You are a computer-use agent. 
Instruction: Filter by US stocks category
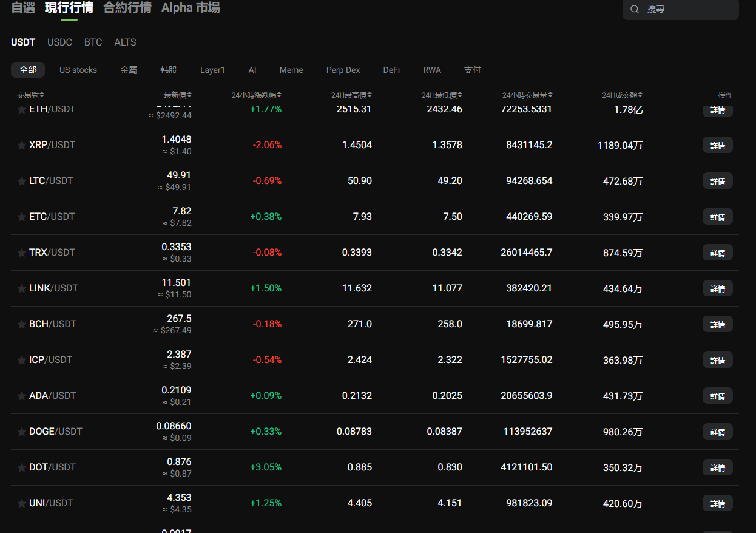tap(78, 70)
